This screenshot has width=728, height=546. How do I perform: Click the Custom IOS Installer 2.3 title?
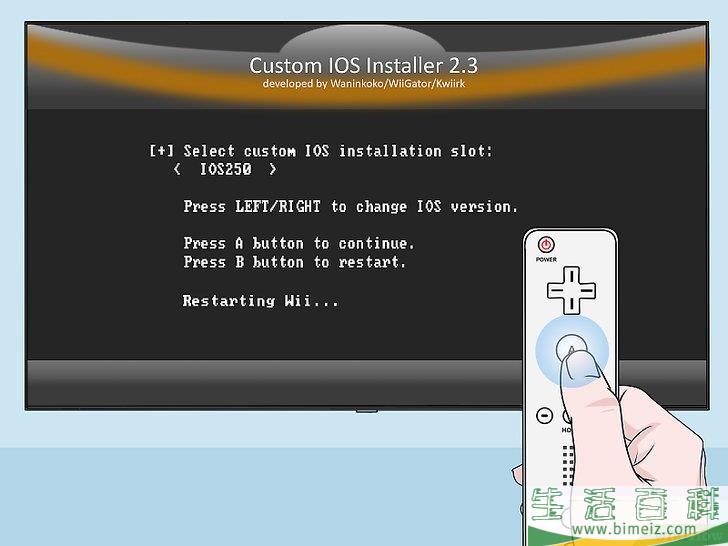364,65
